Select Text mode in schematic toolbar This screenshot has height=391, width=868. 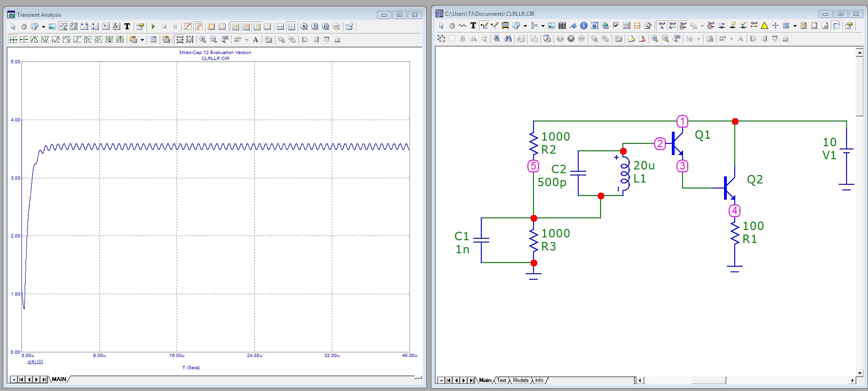473,26
